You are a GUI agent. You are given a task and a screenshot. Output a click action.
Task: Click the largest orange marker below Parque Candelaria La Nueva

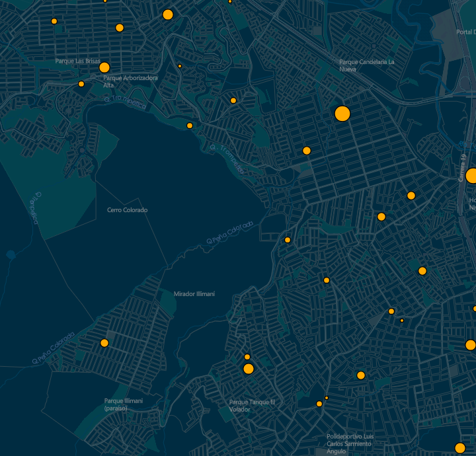click(342, 114)
